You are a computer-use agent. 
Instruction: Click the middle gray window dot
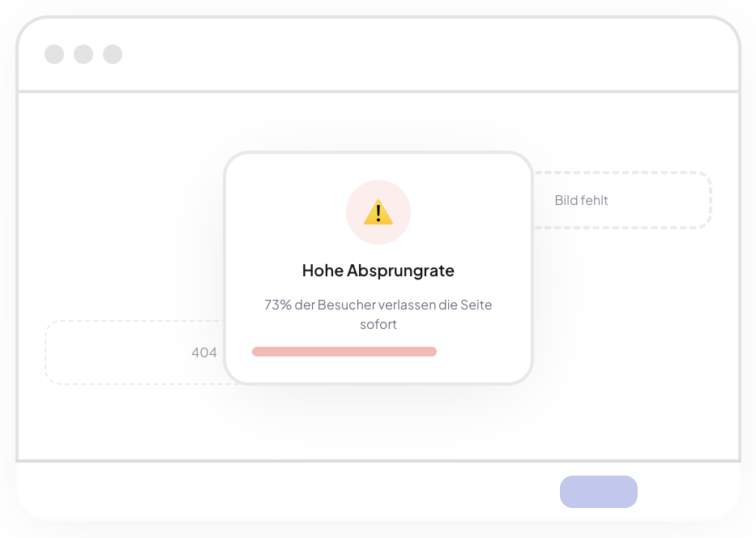click(x=83, y=54)
